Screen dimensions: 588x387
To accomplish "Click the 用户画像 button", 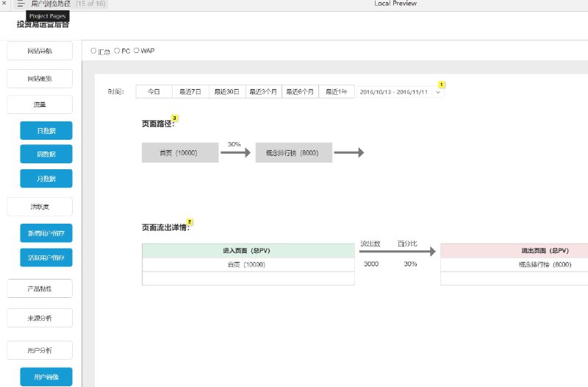I will point(46,377).
